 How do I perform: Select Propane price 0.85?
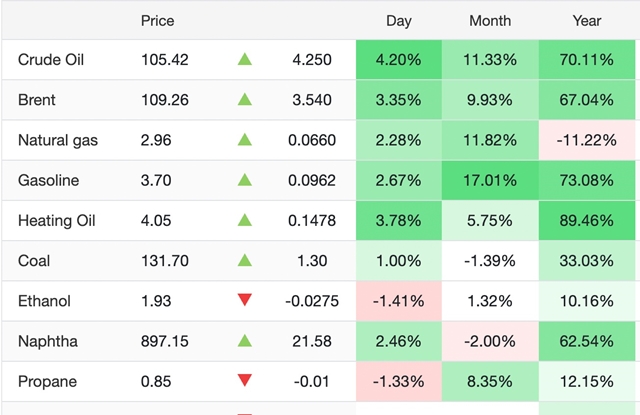pyautogui.click(x=156, y=382)
